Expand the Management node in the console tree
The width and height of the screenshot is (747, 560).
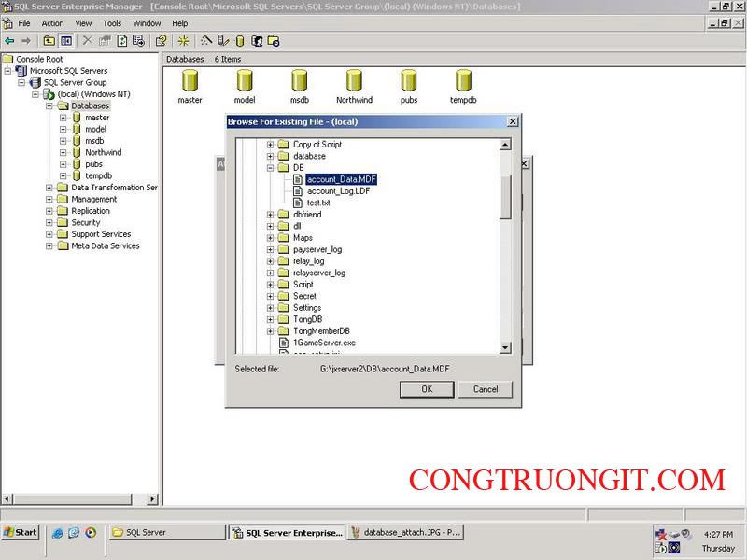(x=49, y=199)
